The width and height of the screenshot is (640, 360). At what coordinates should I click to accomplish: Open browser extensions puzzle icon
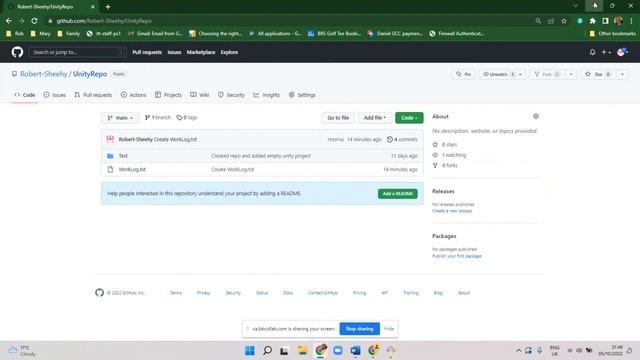click(x=592, y=21)
